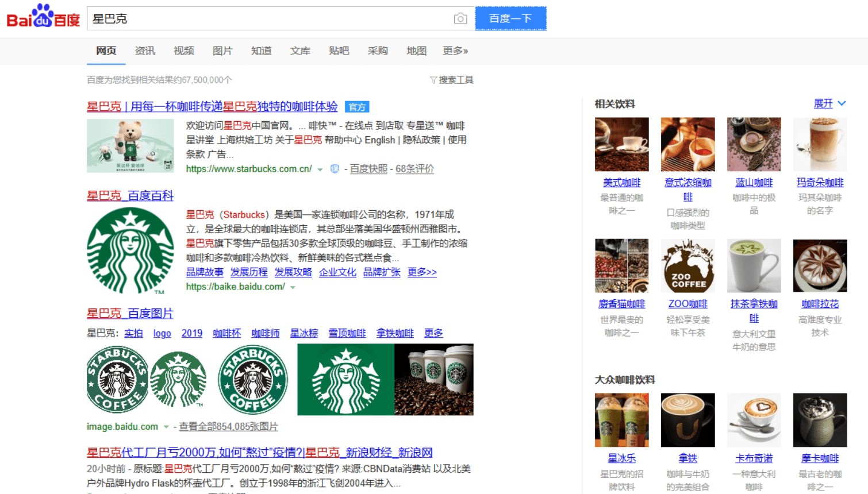Click the search box containing 星巴克
The height and width of the screenshot is (494, 868).
point(270,19)
